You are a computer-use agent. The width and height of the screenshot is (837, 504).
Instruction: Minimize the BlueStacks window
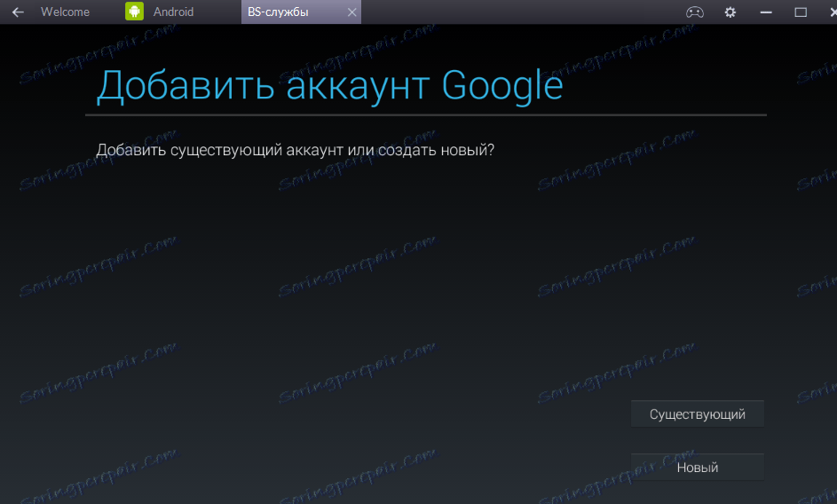766,12
